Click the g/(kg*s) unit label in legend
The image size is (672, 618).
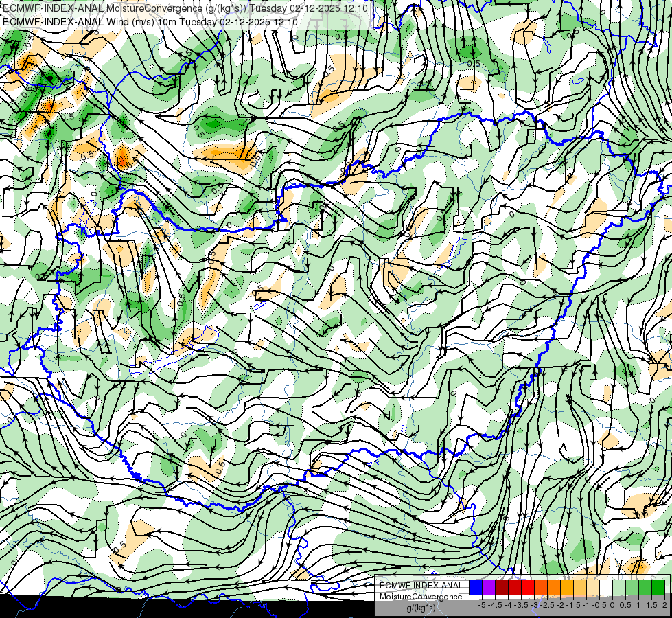[421, 608]
